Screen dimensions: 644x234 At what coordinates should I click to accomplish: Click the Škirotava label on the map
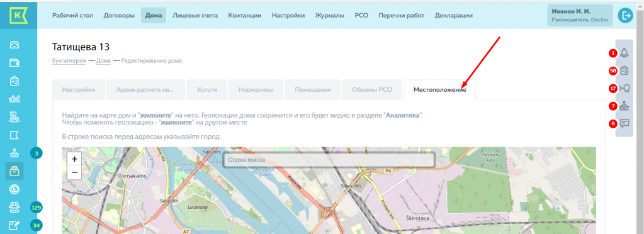[x=417, y=219]
